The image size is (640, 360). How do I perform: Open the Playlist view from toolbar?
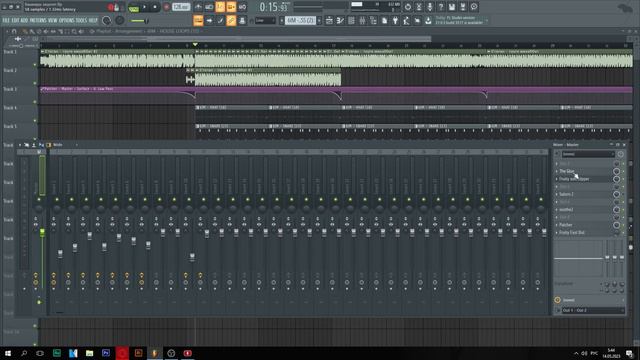tap(329, 20)
